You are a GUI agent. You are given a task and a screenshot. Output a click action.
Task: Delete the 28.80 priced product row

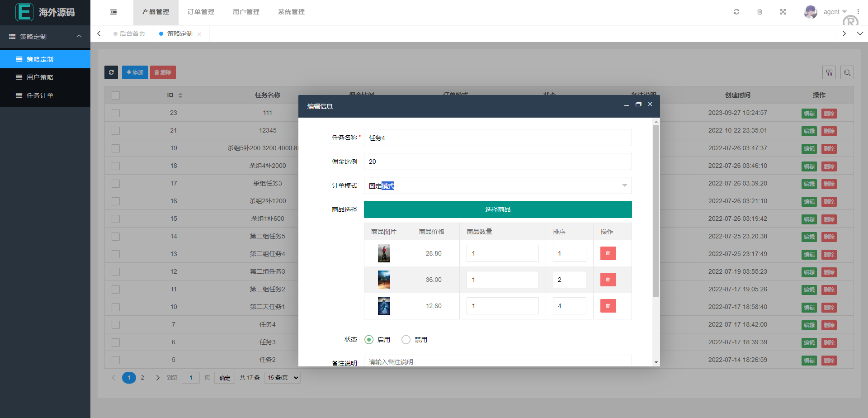point(608,253)
